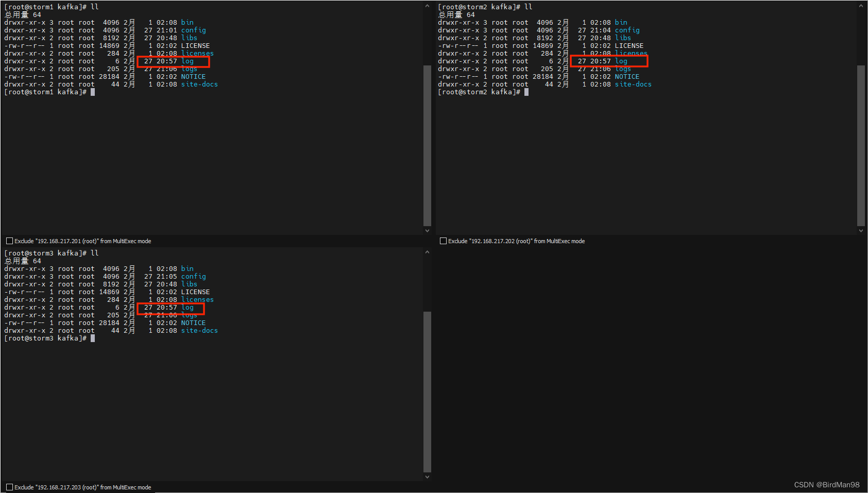Click file size 28184 in storm2 listing

tap(543, 77)
